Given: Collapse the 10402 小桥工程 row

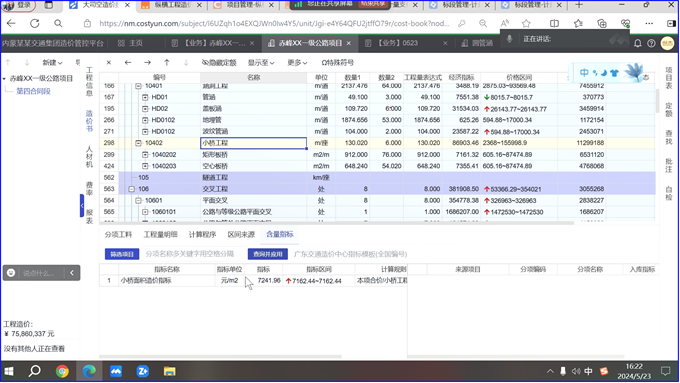Looking at the screenshot, I should coord(138,143).
